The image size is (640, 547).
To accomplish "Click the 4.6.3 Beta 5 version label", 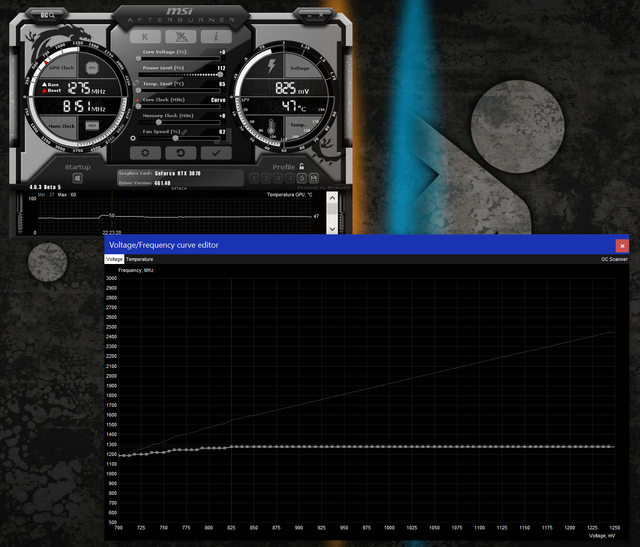I will [45, 187].
